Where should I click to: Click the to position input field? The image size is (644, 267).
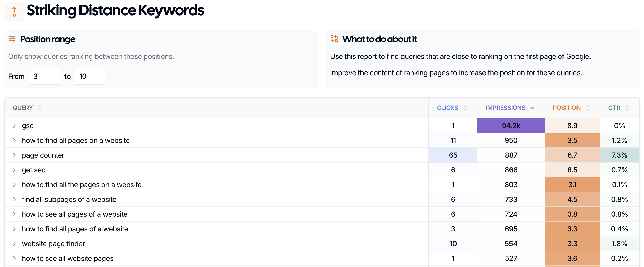point(90,76)
